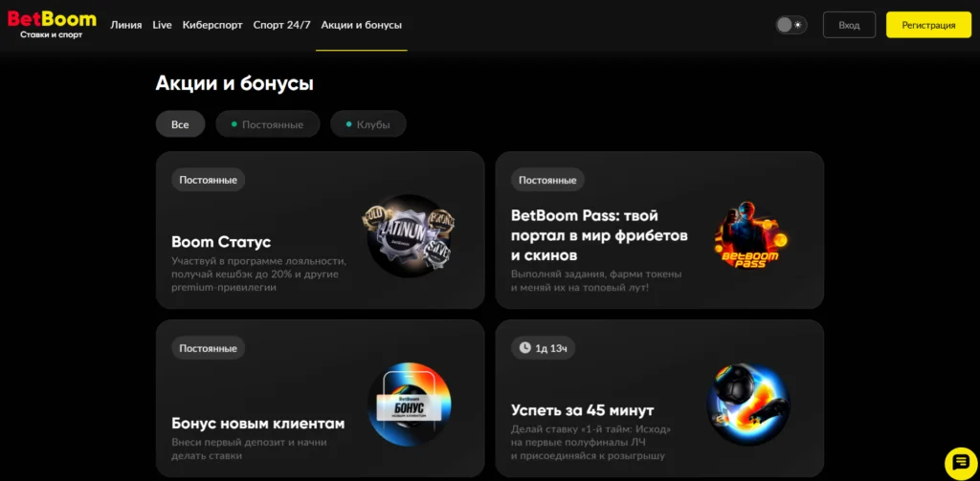The width and height of the screenshot is (980, 481).
Task: Open the Спорт 24/7 menu item
Action: 282,25
